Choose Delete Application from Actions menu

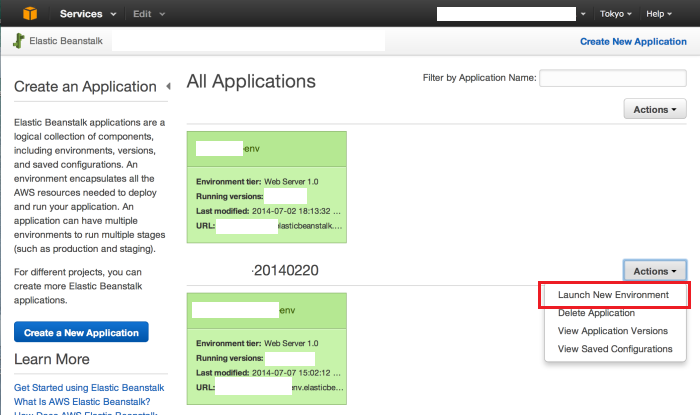click(596, 313)
